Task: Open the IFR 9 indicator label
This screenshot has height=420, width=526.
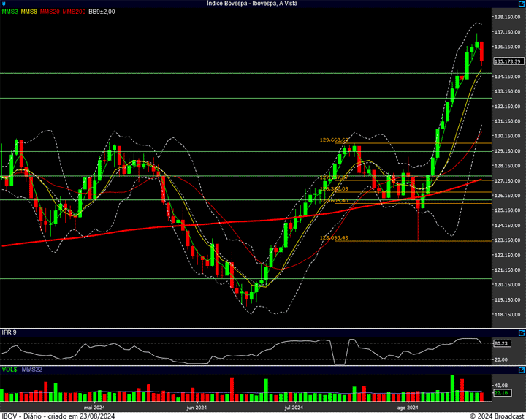Action: click(9, 332)
